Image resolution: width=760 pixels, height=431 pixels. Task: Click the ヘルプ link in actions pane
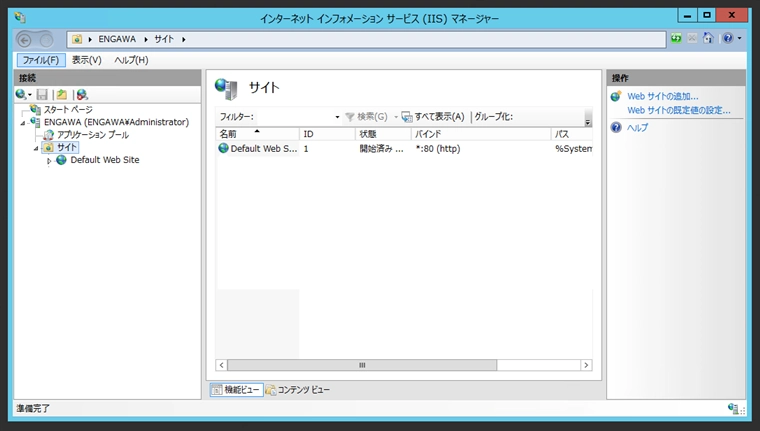point(637,128)
